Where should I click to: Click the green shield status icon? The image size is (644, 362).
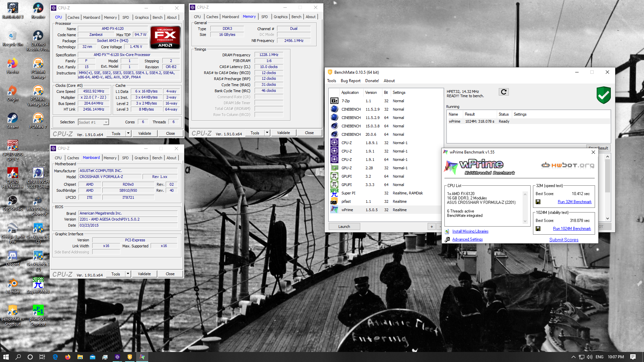[603, 95]
